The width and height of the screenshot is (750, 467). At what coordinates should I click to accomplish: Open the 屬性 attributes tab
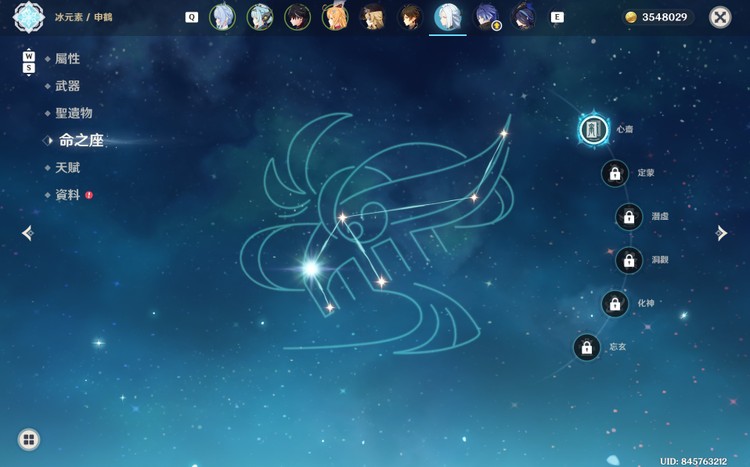pyautogui.click(x=67, y=59)
